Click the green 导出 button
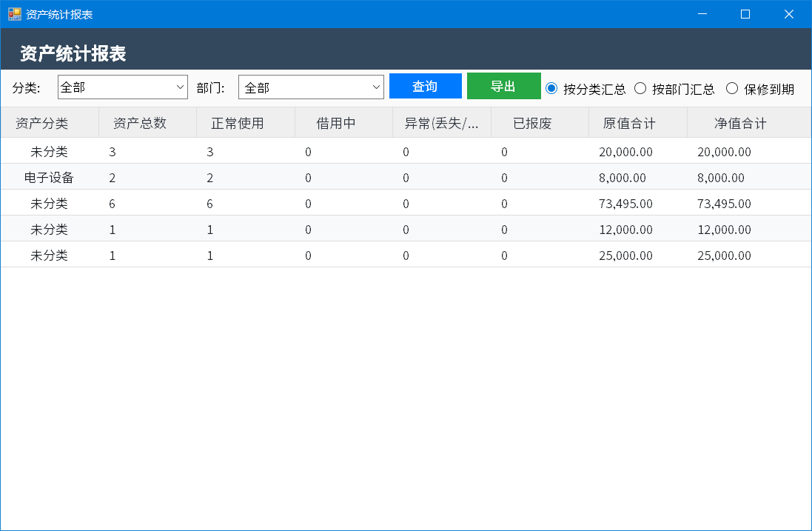The height and width of the screenshot is (531, 812). [x=503, y=86]
